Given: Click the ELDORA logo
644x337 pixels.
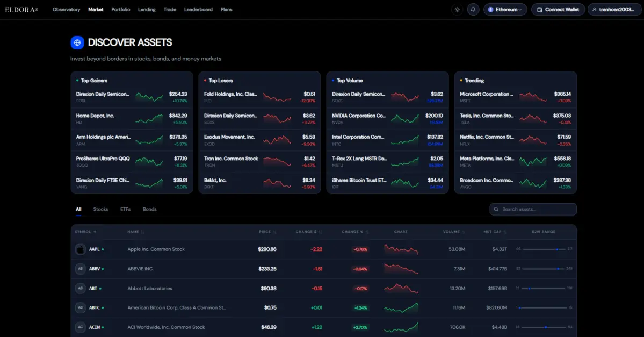Looking at the screenshot, I should 22,10.
